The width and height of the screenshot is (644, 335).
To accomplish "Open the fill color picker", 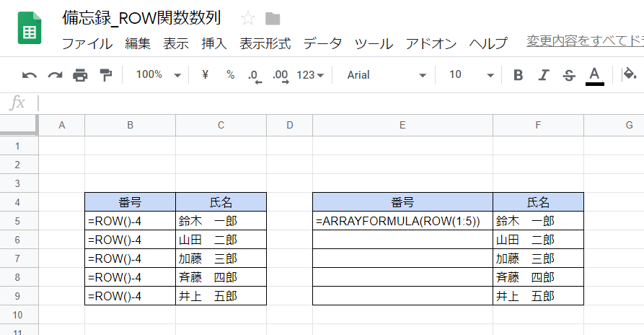I will coord(630,74).
